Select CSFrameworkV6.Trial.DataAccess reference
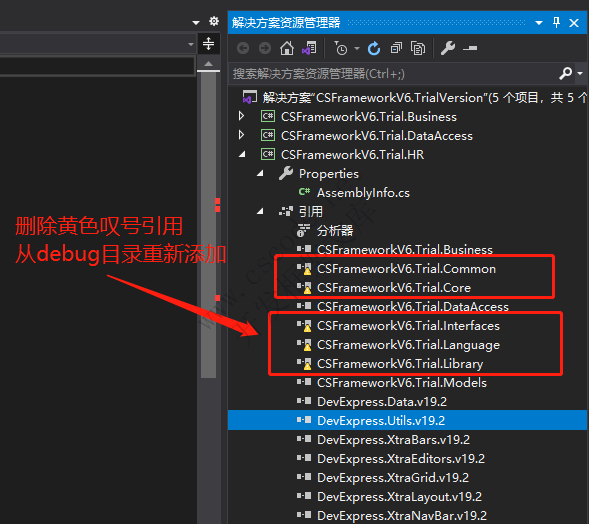 tap(412, 307)
